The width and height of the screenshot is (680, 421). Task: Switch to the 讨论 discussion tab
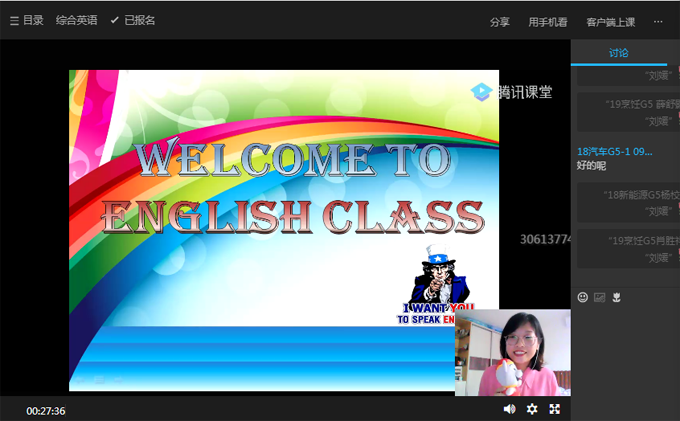pos(618,53)
